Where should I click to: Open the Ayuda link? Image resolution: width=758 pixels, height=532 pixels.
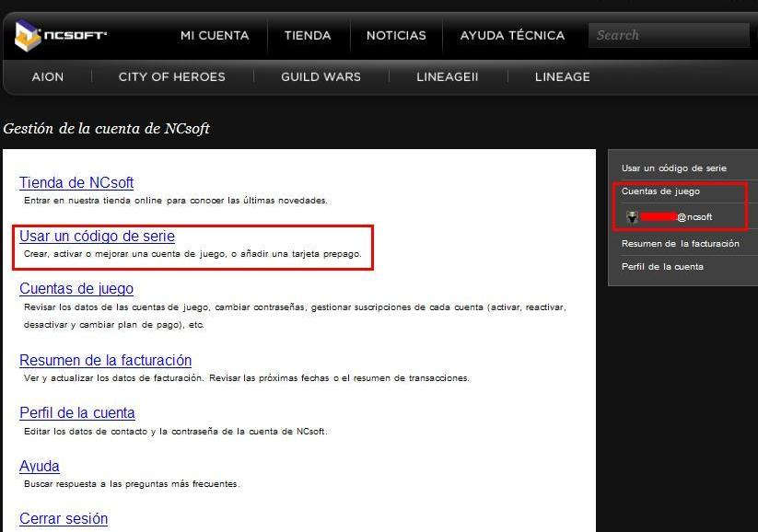[x=40, y=466]
